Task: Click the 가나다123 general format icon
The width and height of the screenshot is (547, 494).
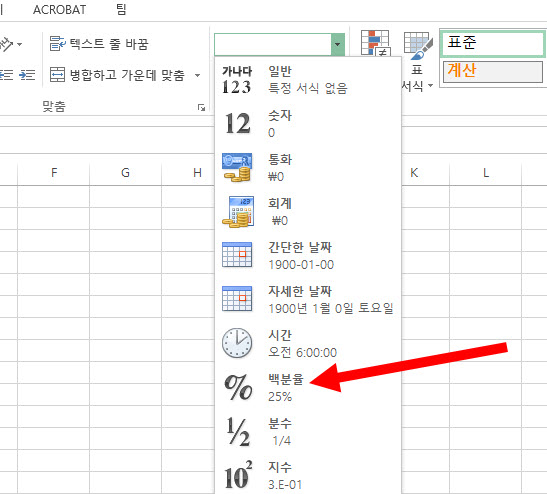Action: point(237,80)
